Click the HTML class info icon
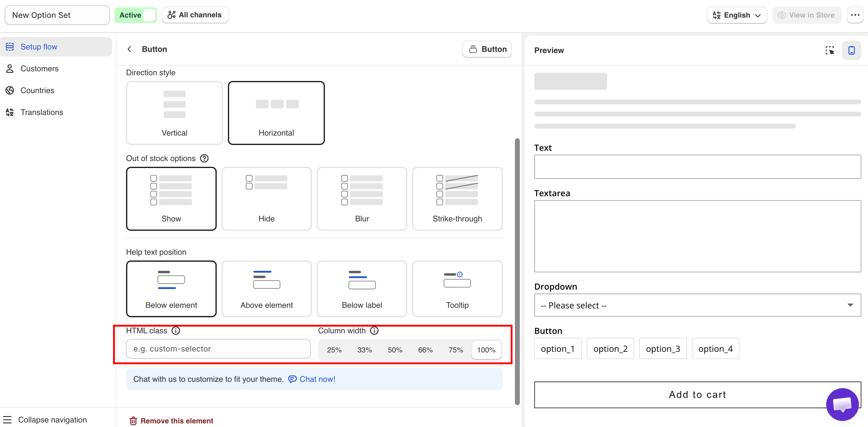The height and width of the screenshot is (427, 868). click(x=176, y=331)
